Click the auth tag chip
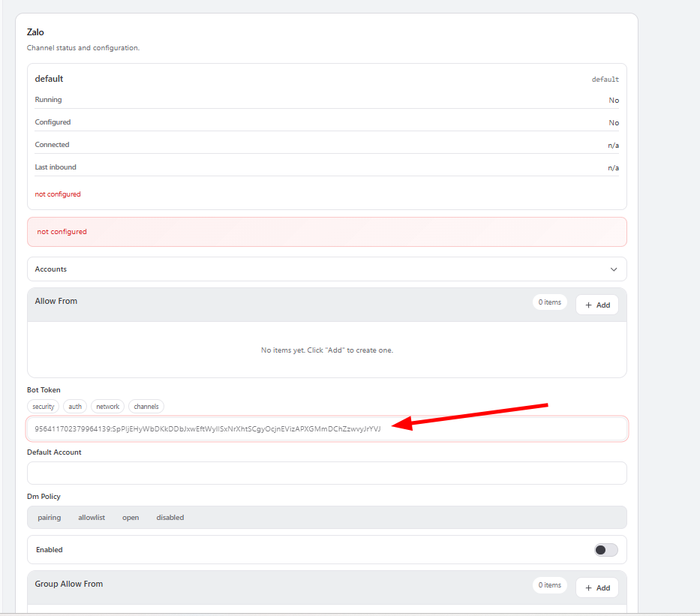This screenshot has height=616, width=700. pos(75,407)
